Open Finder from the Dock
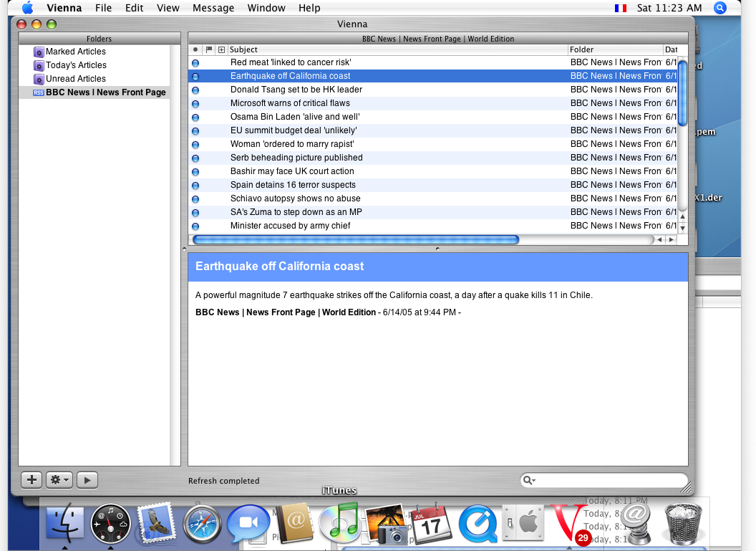The width and height of the screenshot is (756, 551). coord(64,524)
